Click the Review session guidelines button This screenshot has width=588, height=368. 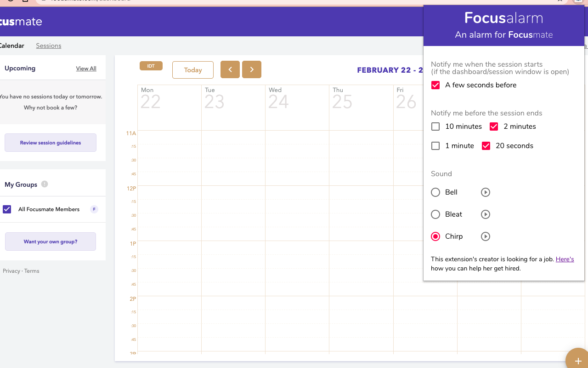point(50,142)
